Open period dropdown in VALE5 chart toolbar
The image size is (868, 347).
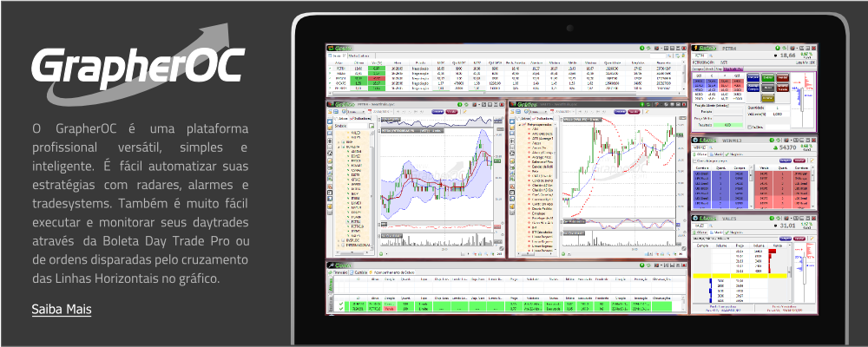tap(537, 111)
